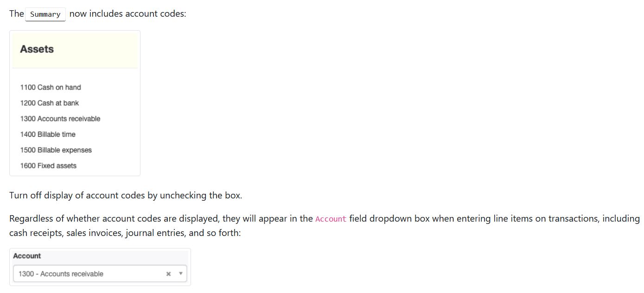Click the 1600 Fixed assets entry

[x=48, y=166]
